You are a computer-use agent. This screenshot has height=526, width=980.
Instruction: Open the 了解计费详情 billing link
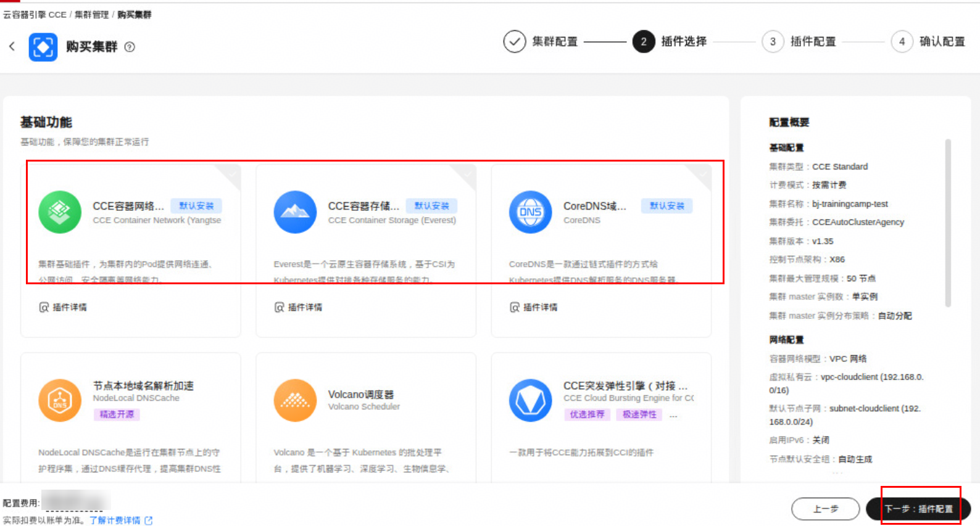[x=115, y=520]
